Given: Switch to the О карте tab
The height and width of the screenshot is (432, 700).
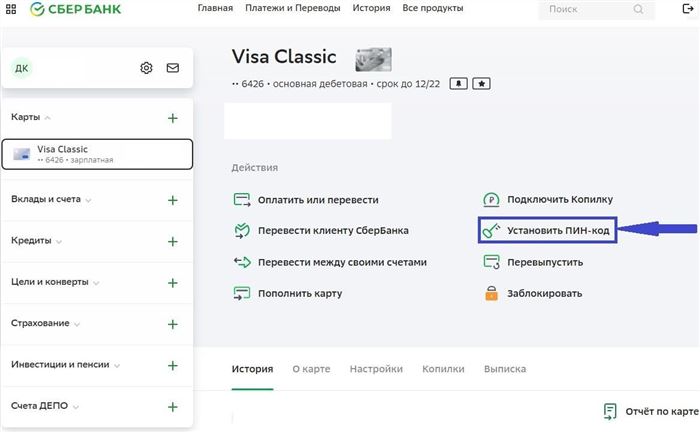Looking at the screenshot, I should (311, 369).
